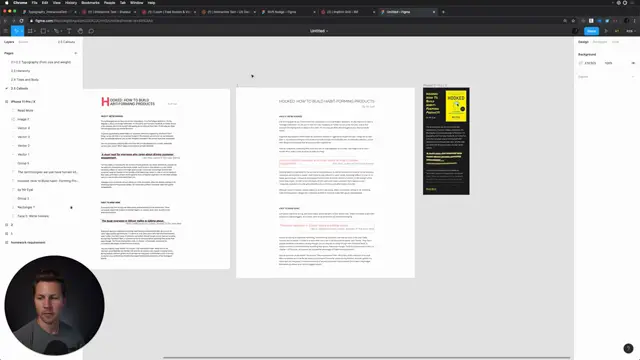Open the Untitled file name dropdown

pyautogui.click(x=327, y=31)
